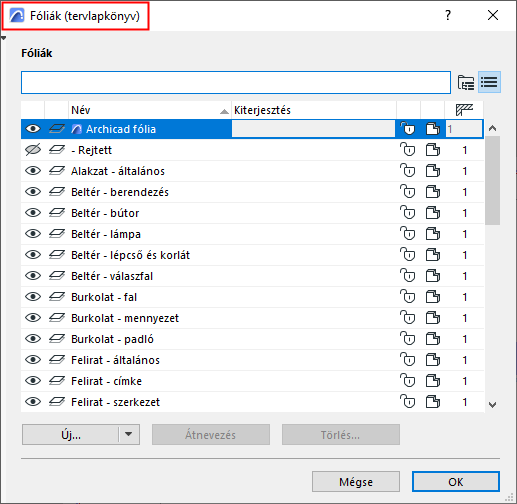Lock the Burkolat - mennyezet layer

pyautogui.click(x=408, y=318)
